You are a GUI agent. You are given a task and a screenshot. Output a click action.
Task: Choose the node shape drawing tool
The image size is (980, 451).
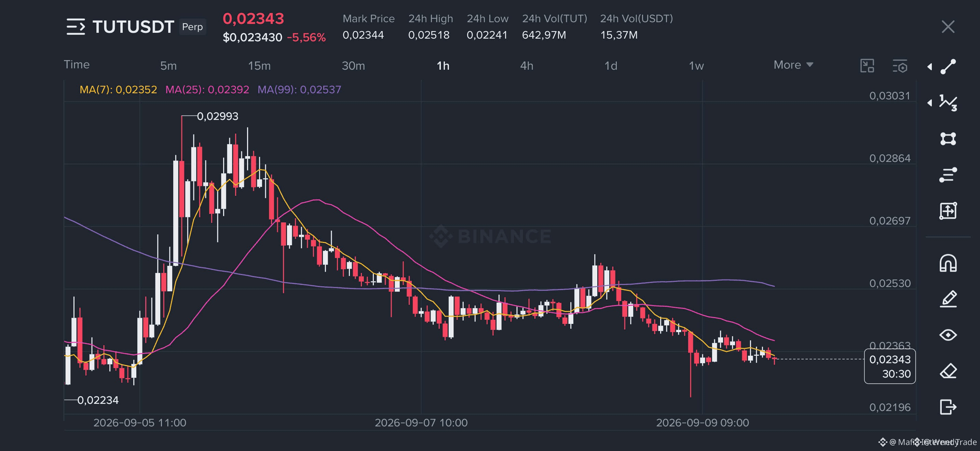948,139
